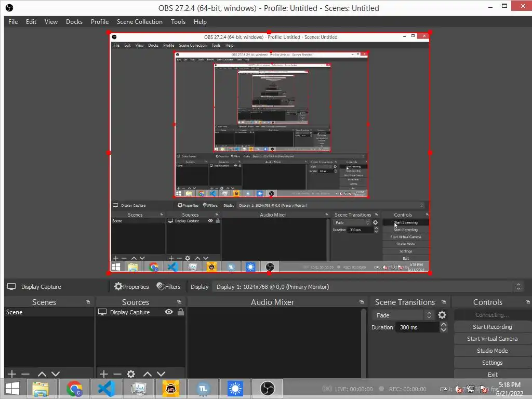This screenshot has width=532, height=399.
Task: Move scene down in Scenes list
Action: 56,374
